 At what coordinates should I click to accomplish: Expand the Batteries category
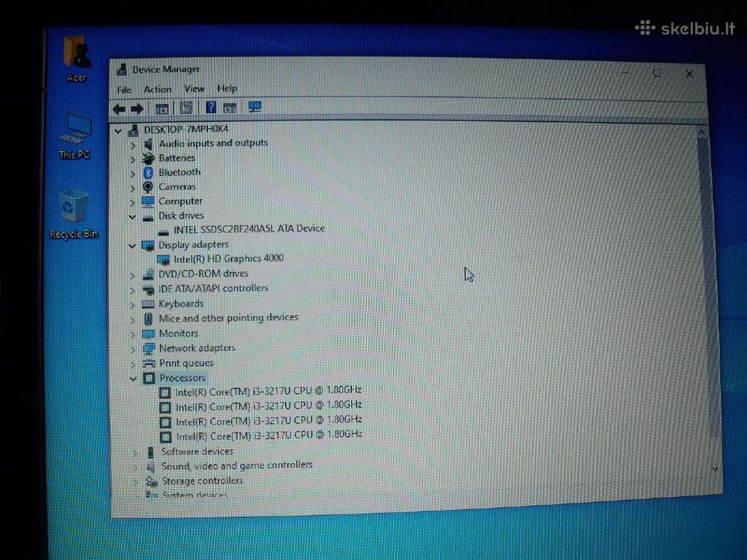click(x=133, y=159)
